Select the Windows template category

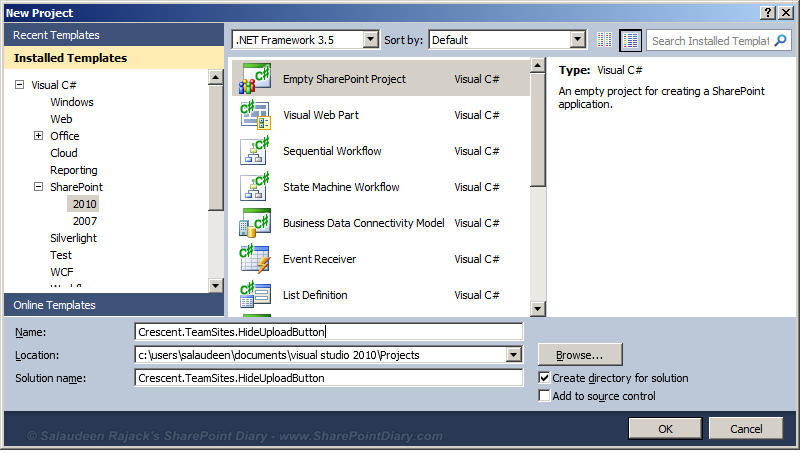[x=72, y=102]
